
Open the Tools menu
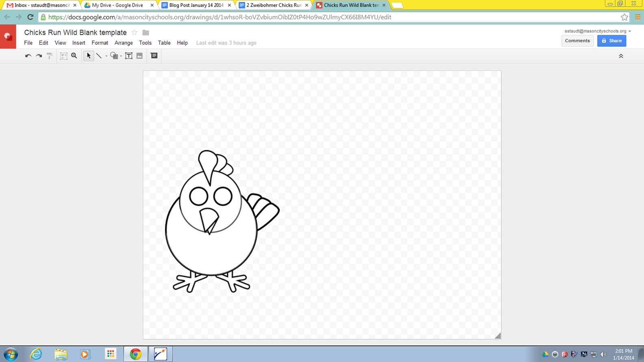(145, 43)
